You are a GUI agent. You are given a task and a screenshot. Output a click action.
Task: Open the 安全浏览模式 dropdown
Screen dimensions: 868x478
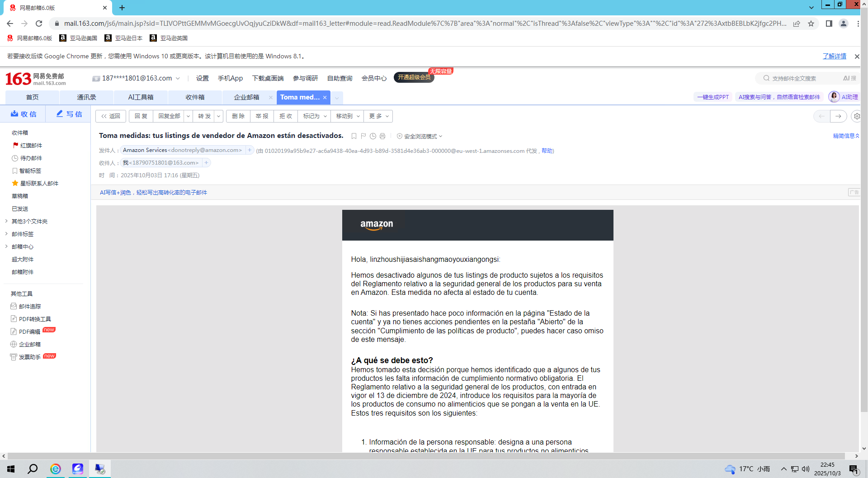point(420,136)
